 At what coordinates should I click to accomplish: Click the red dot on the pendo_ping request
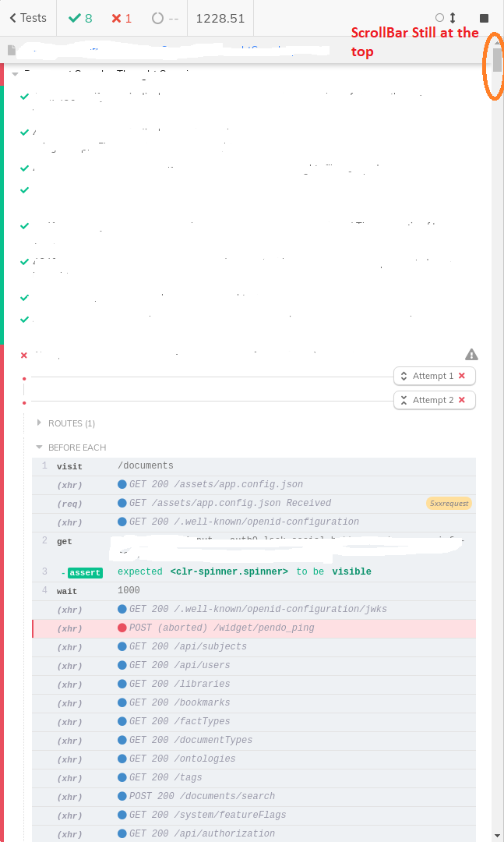pos(122,628)
